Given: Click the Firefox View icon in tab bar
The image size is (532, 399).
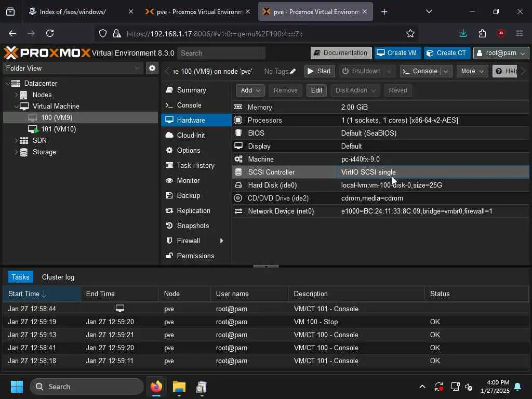Looking at the screenshot, I should coord(10,12).
